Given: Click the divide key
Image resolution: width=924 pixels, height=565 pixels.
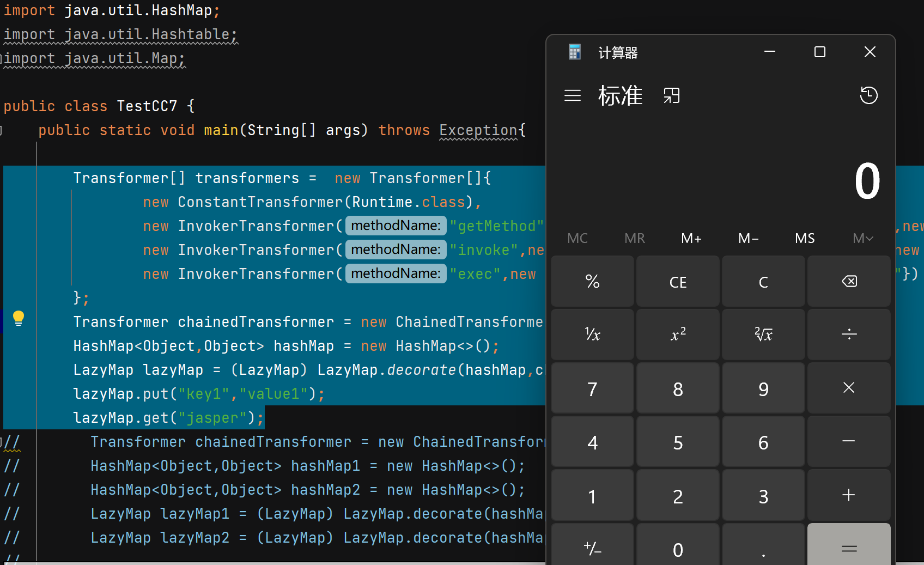Looking at the screenshot, I should pyautogui.click(x=849, y=335).
